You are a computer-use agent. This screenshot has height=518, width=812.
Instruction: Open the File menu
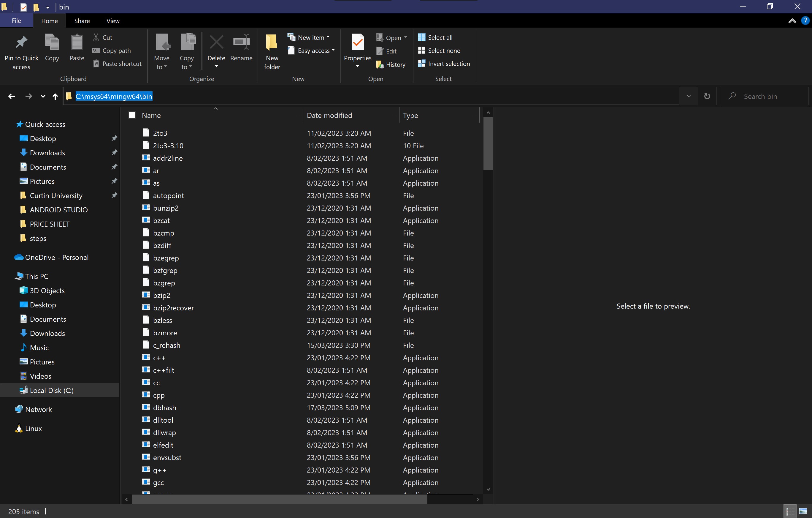16,21
